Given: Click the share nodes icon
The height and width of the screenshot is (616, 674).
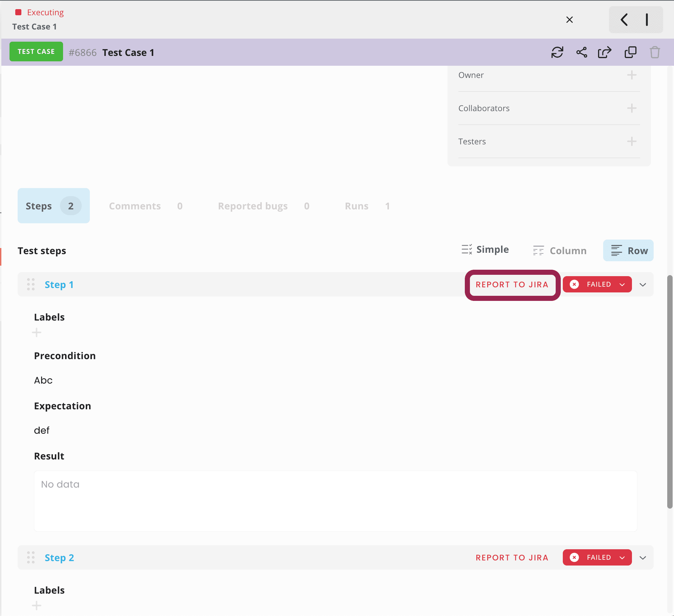Looking at the screenshot, I should click(581, 53).
